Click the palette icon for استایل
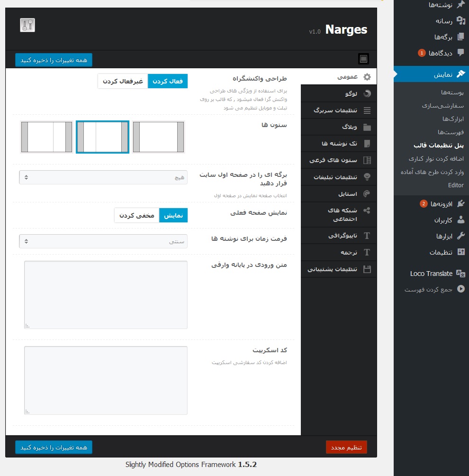 click(x=367, y=193)
